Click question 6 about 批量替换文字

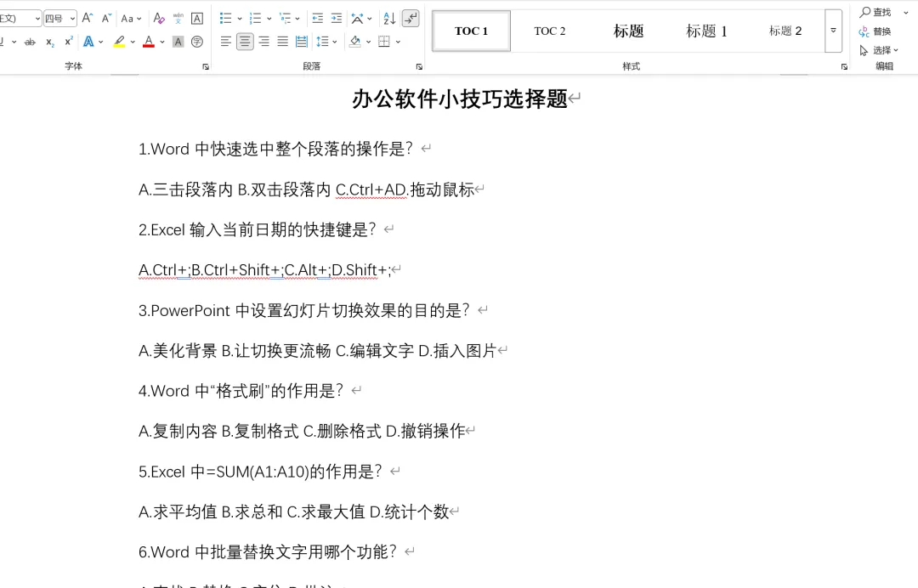point(268,551)
